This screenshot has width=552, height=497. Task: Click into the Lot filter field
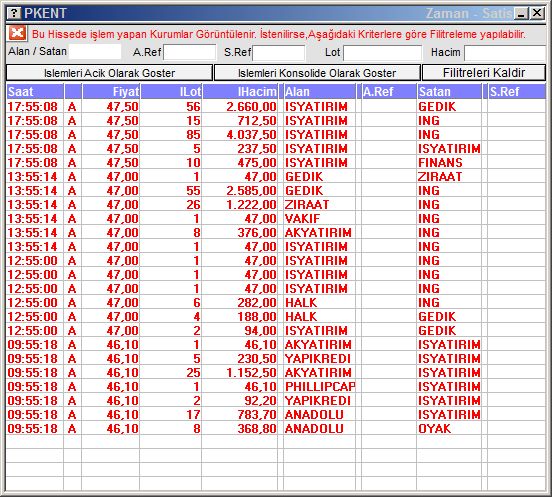pyautogui.click(x=382, y=53)
